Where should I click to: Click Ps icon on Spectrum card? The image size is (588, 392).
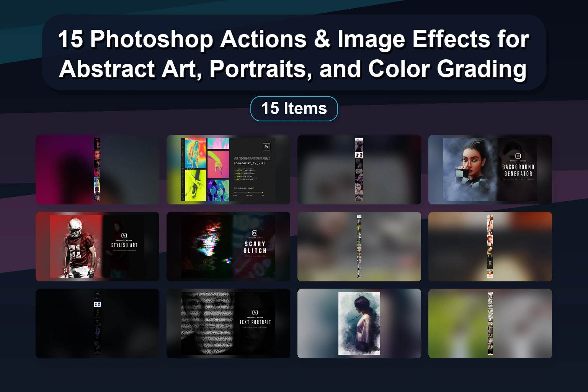(x=267, y=147)
